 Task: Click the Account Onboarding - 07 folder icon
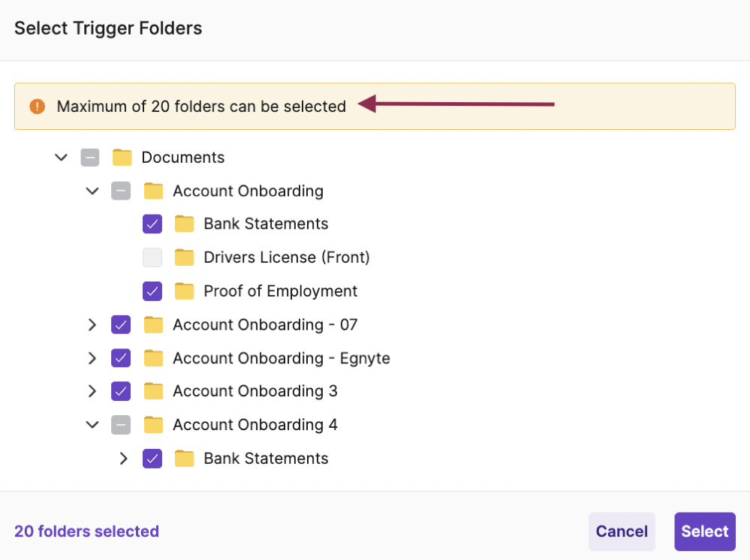click(154, 324)
